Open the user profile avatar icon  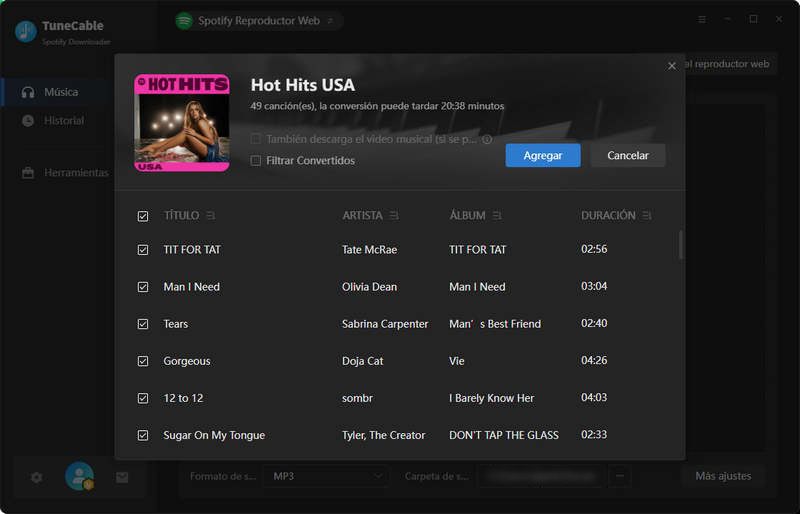tap(79, 477)
